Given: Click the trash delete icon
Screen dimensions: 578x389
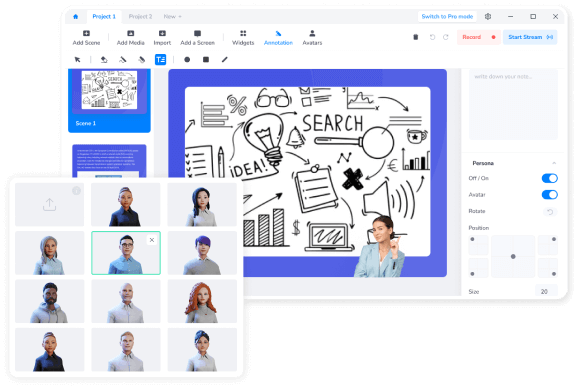Looking at the screenshot, I should point(415,37).
